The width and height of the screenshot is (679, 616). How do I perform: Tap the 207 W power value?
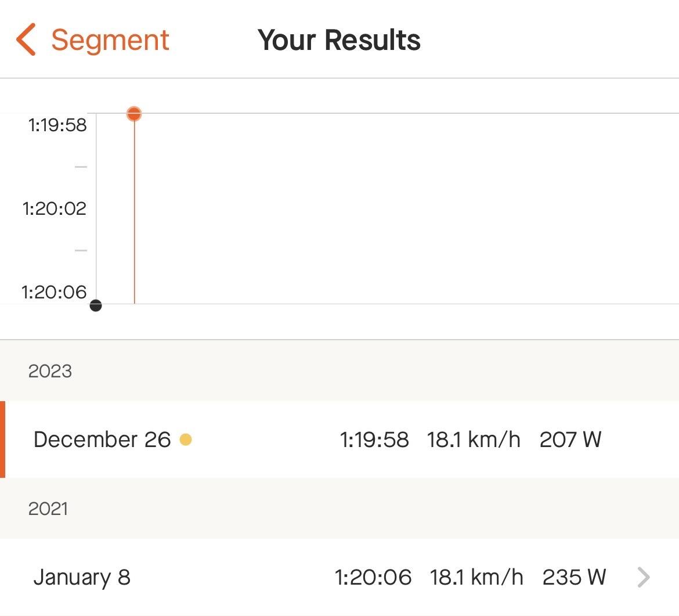[570, 440]
